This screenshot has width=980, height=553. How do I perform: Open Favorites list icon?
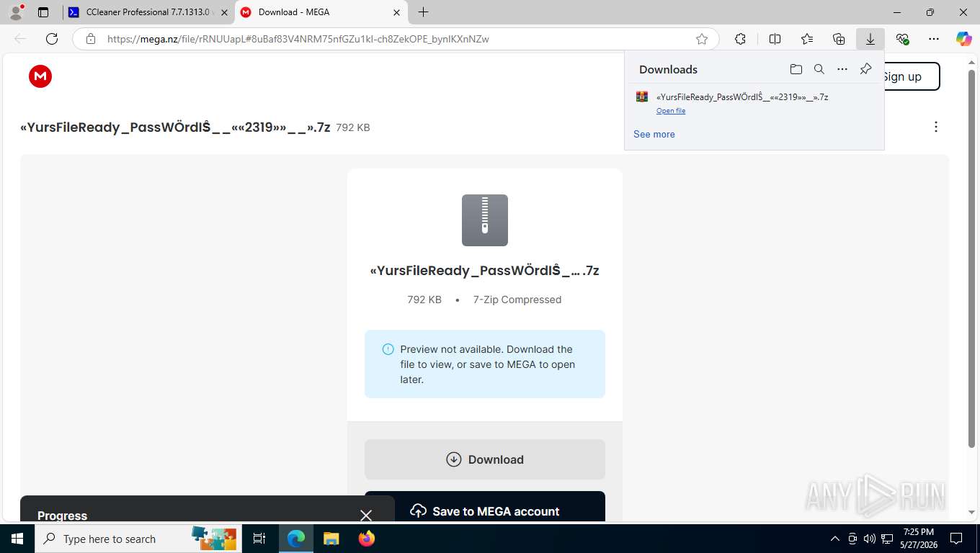tap(807, 39)
